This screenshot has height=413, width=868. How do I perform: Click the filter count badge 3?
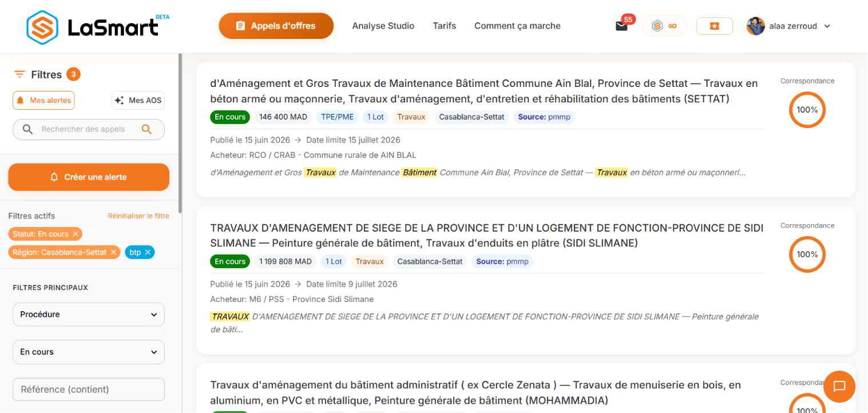[x=73, y=74]
